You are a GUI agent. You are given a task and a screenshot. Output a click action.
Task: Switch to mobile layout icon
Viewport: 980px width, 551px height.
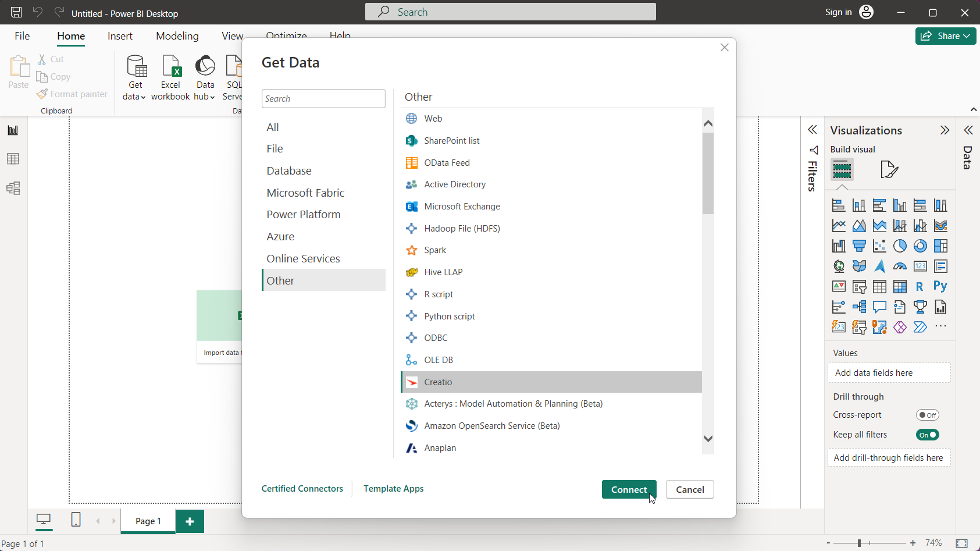click(76, 520)
